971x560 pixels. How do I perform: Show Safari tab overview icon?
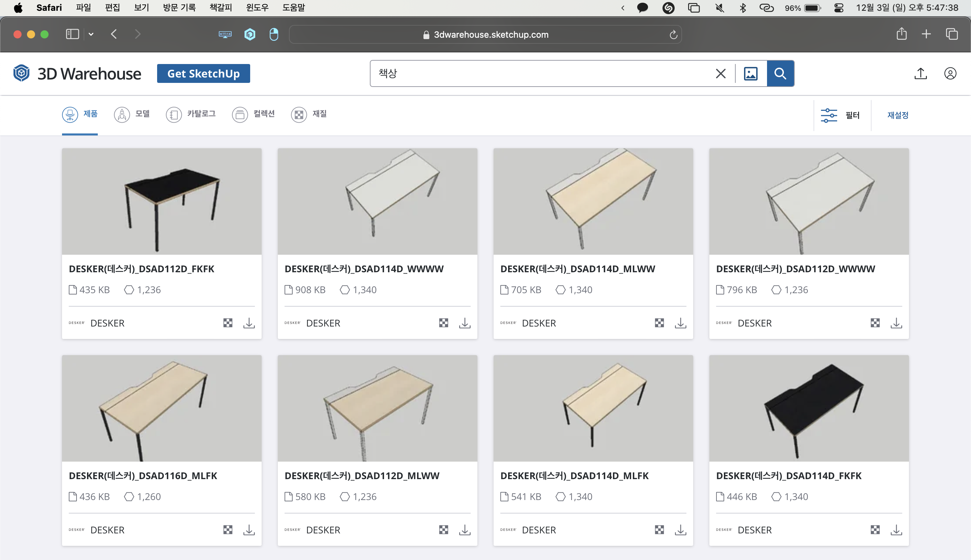tap(952, 34)
